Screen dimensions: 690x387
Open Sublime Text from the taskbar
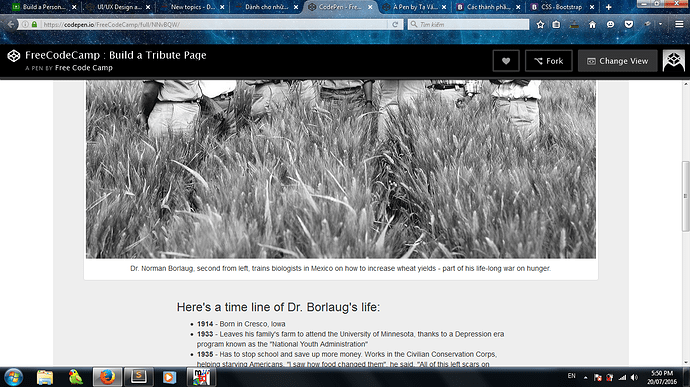click(139, 377)
